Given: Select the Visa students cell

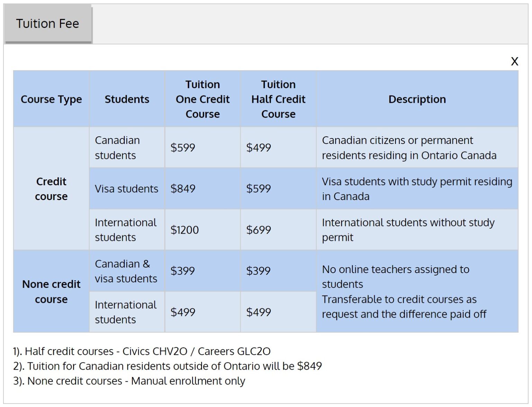Looking at the screenshot, I should coord(127,189).
